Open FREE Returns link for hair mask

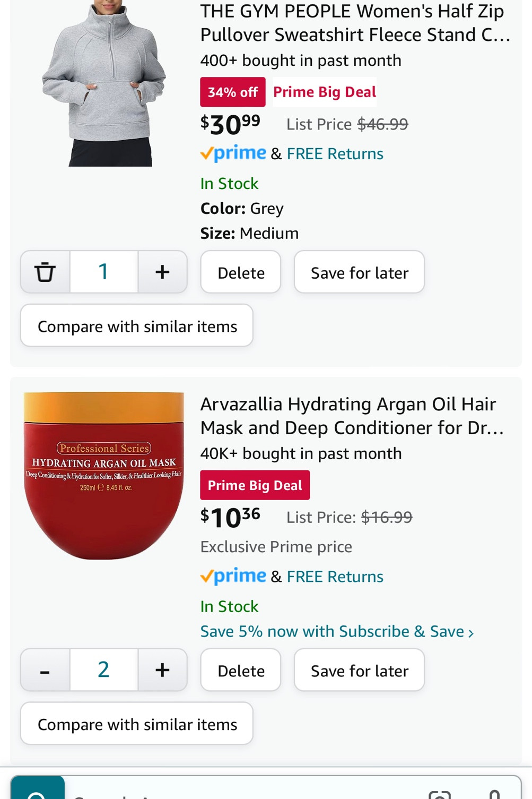tap(335, 576)
